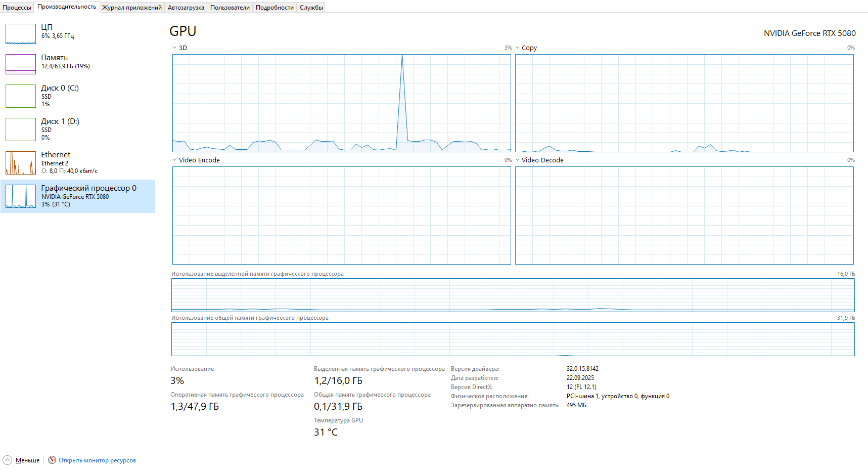This screenshot has height=472, width=868.
Task: Click the reserved memory value 495 МБ
Action: click(576, 405)
